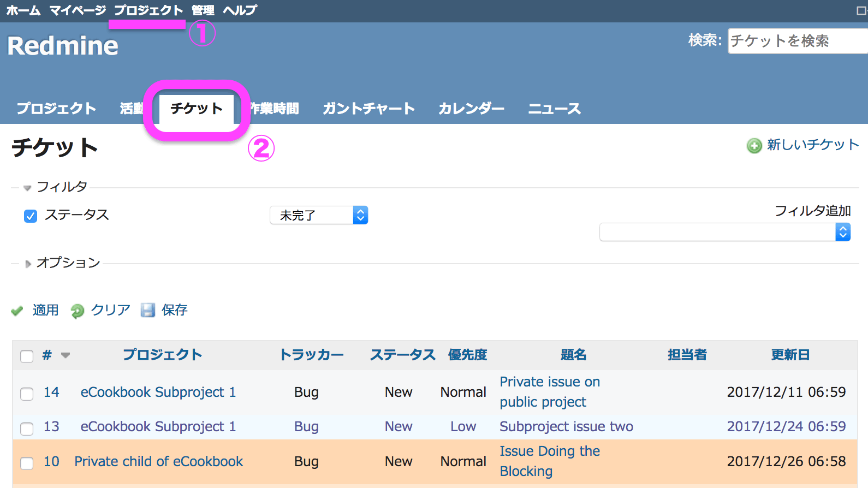868x488 pixels.
Task: Click the date 2017/12/26 06:58
Action: (787, 461)
